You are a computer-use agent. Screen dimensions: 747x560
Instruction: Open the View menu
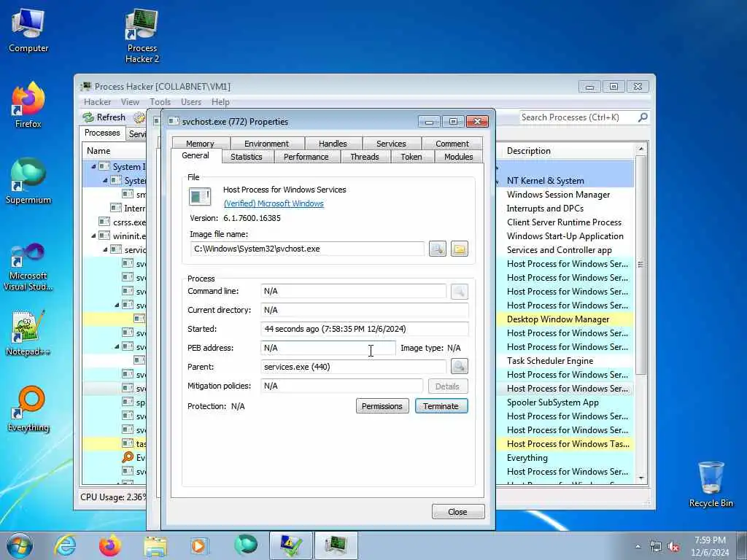pos(130,102)
